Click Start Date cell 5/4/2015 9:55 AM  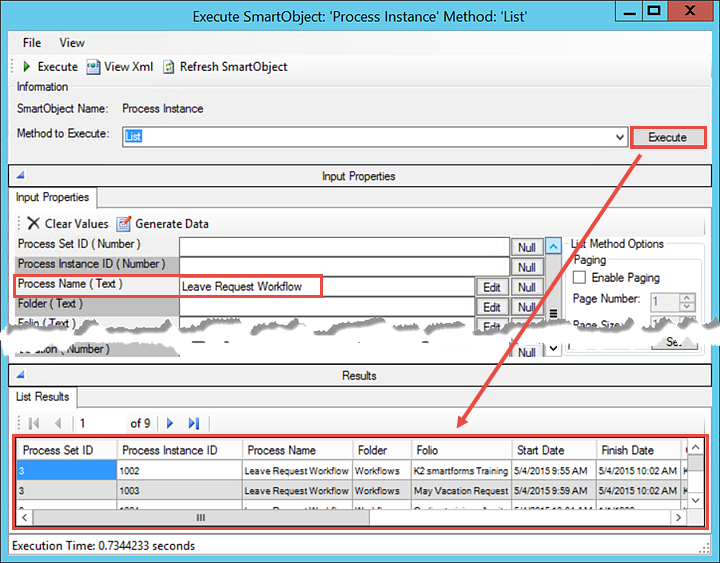click(554, 471)
